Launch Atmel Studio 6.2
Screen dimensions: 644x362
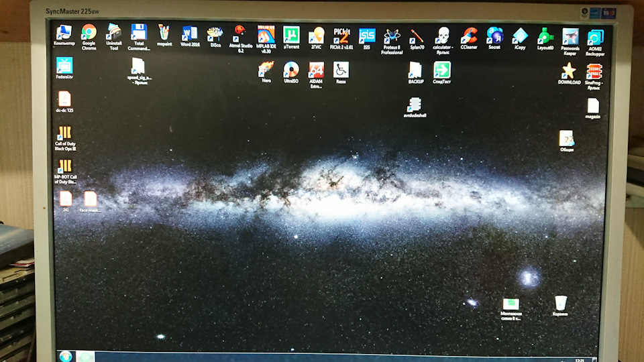click(x=240, y=39)
